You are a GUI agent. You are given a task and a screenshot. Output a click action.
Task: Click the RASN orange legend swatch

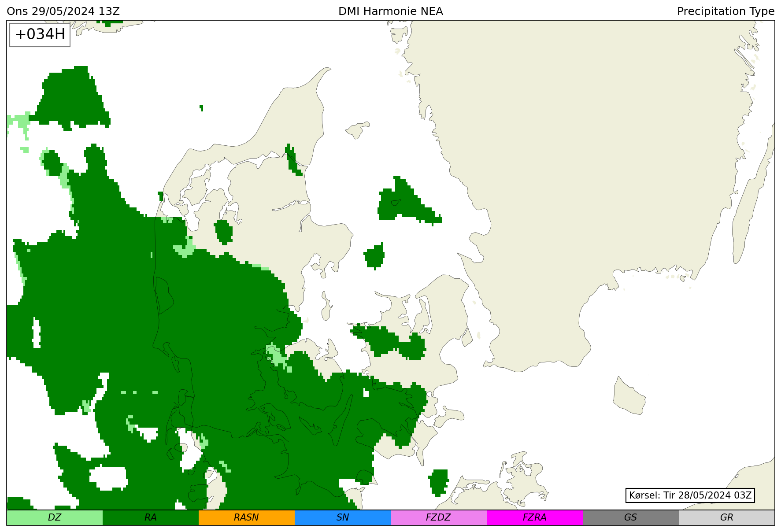click(x=247, y=517)
